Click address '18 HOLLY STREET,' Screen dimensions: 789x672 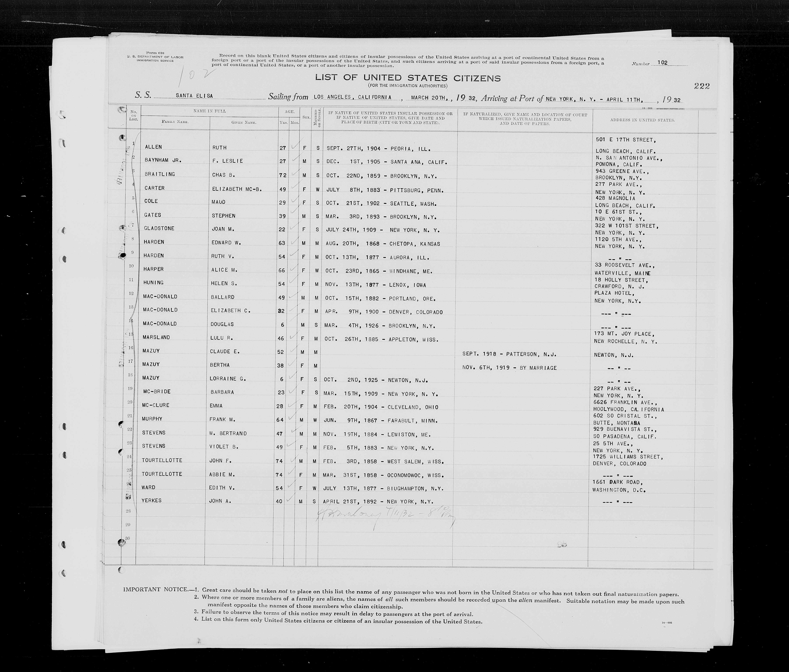point(621,280)
